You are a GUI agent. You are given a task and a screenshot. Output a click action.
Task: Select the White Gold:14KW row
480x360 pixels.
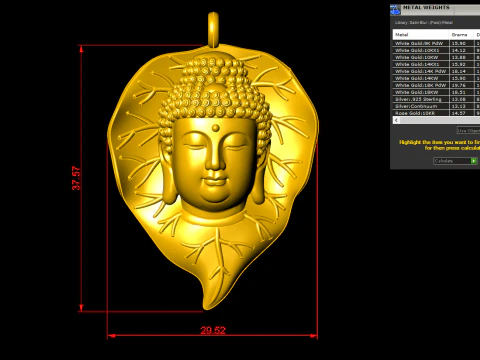click(436, 78)
